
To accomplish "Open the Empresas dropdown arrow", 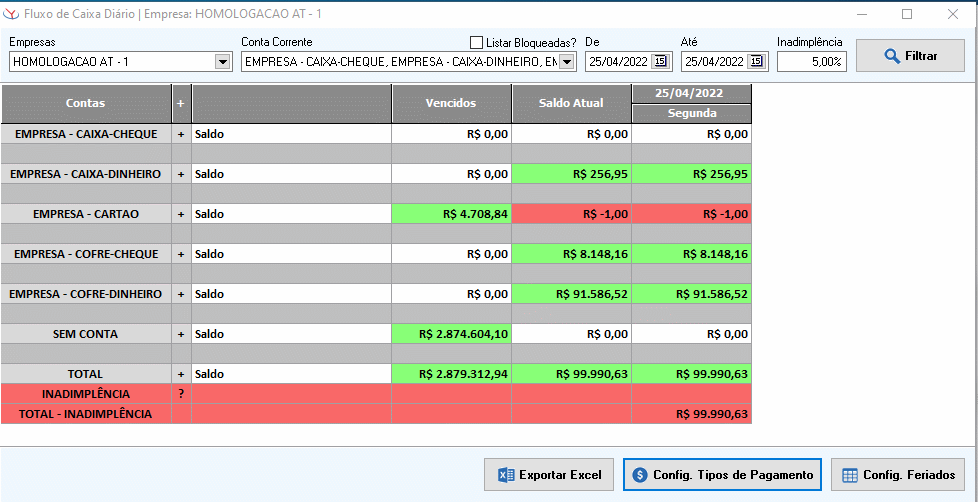I will point(222,61).
